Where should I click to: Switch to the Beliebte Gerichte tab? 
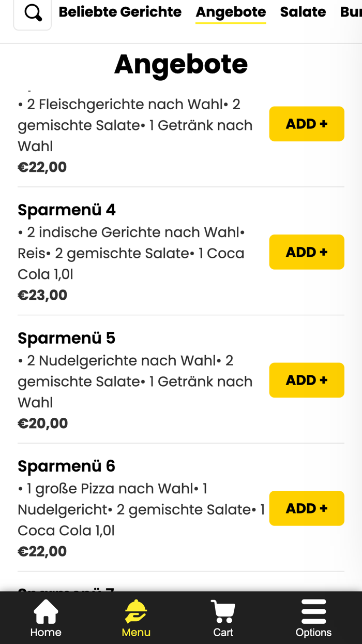(x=120, y=11)
